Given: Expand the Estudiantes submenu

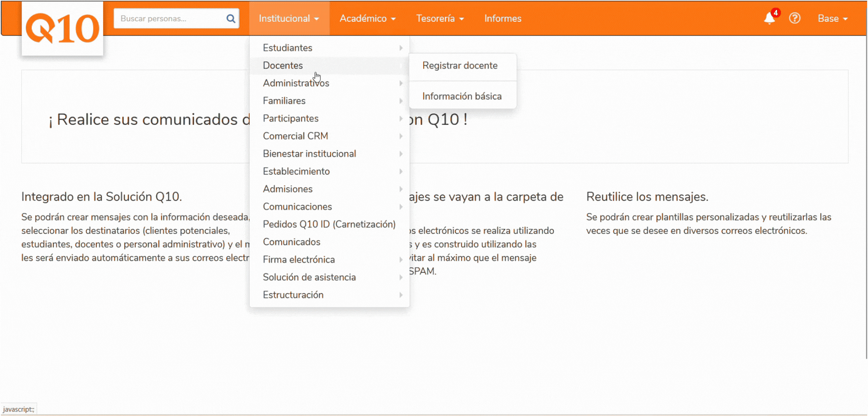Looking at the screenshot, I should tap(330, 48).
